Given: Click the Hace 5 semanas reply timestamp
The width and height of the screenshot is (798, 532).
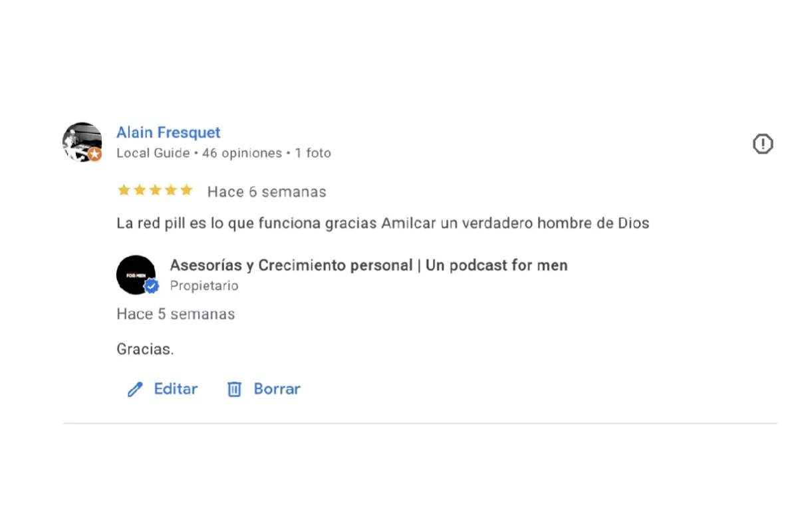Looking at the screenshot, I should coord(176,314).
